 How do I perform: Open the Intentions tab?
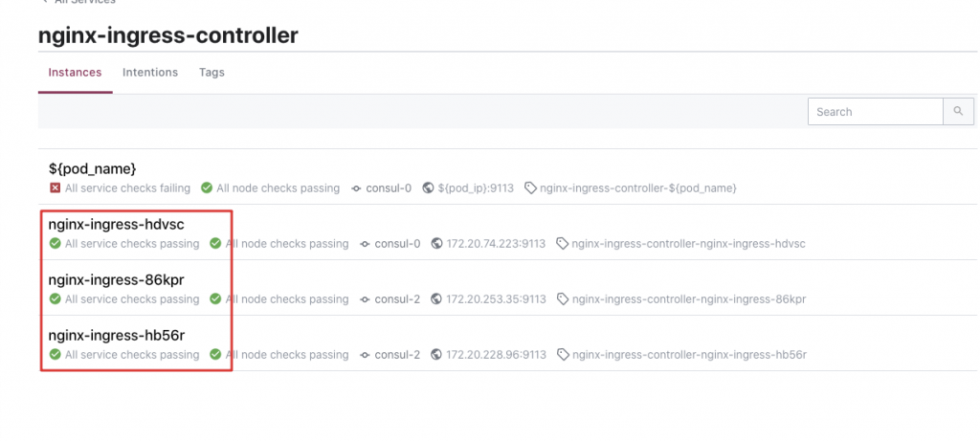point(150,73)
